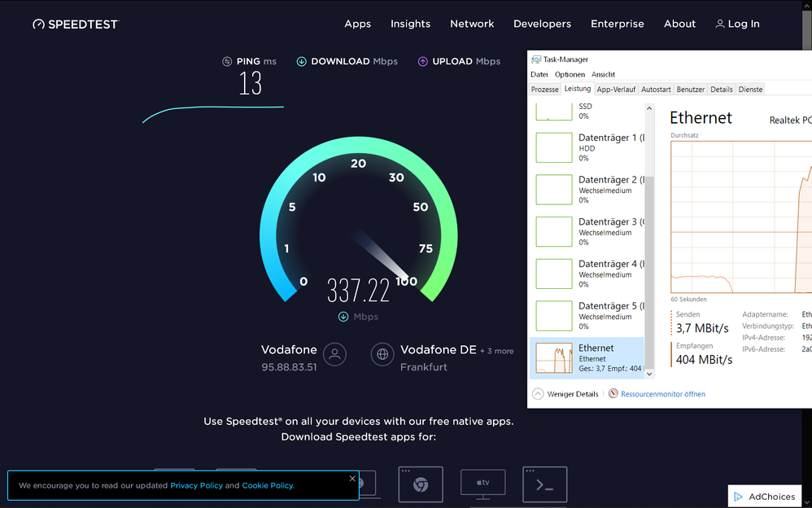Image resolution: width=812 pixels, height=508 pixels.
Task: Click the Senden 3,7 MBit/s value
Action: pos(702,328)
